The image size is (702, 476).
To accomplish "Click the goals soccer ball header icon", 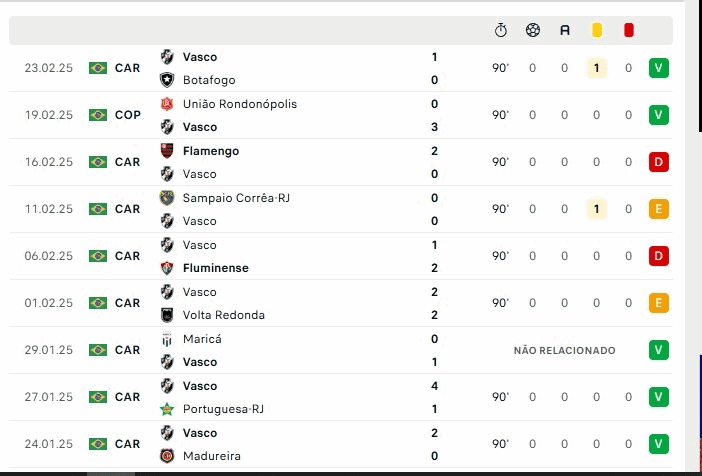I will tap(532, 30).
